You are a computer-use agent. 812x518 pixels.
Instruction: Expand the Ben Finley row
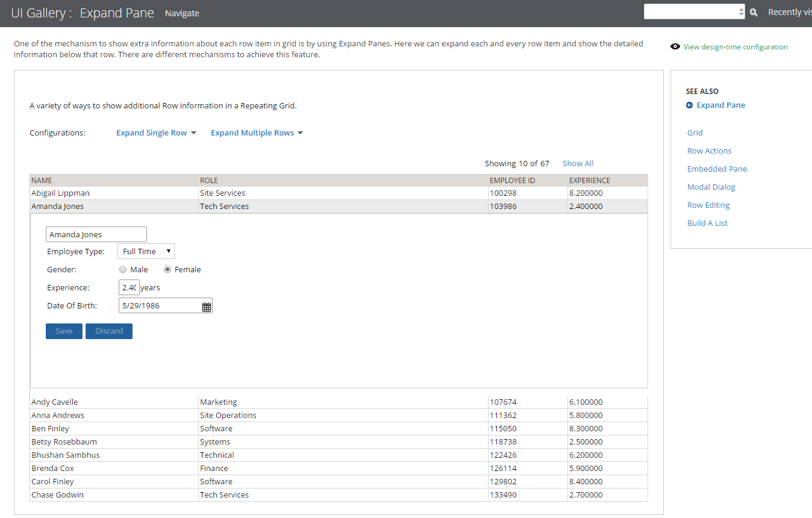click(x=339, y=429)
